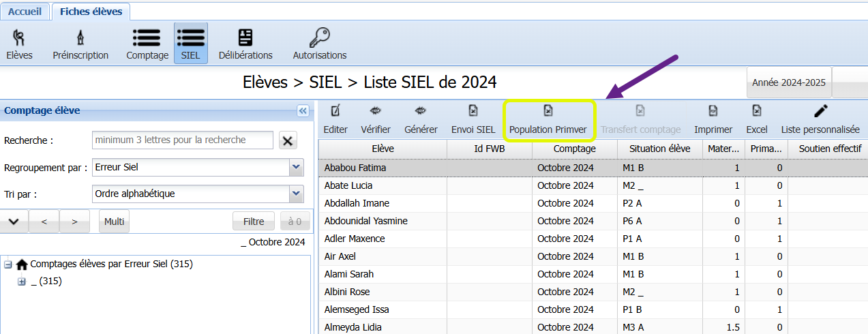Open the Elèves section icon
The image size is (868, 334).
pos(19,37)
